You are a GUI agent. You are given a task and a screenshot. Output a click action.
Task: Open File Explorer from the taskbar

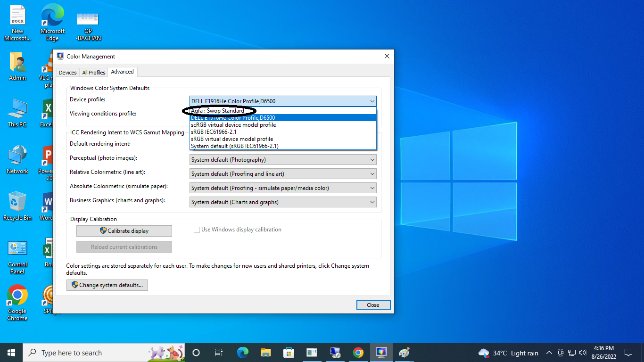tap(265, 353)
